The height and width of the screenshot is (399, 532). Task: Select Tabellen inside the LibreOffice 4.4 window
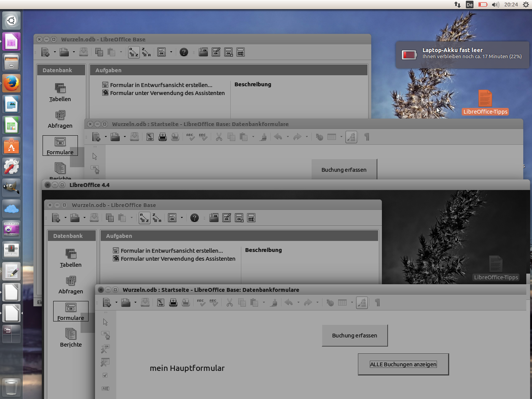[x=71, y=258]
